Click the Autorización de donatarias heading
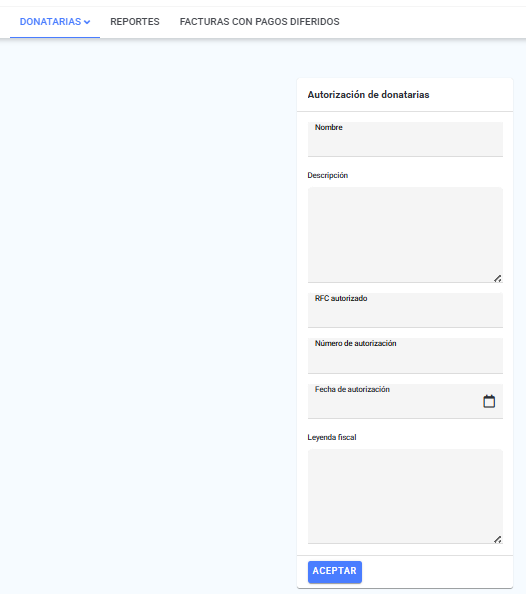Screen dimensions: 526x594 (x=368, y=95)
